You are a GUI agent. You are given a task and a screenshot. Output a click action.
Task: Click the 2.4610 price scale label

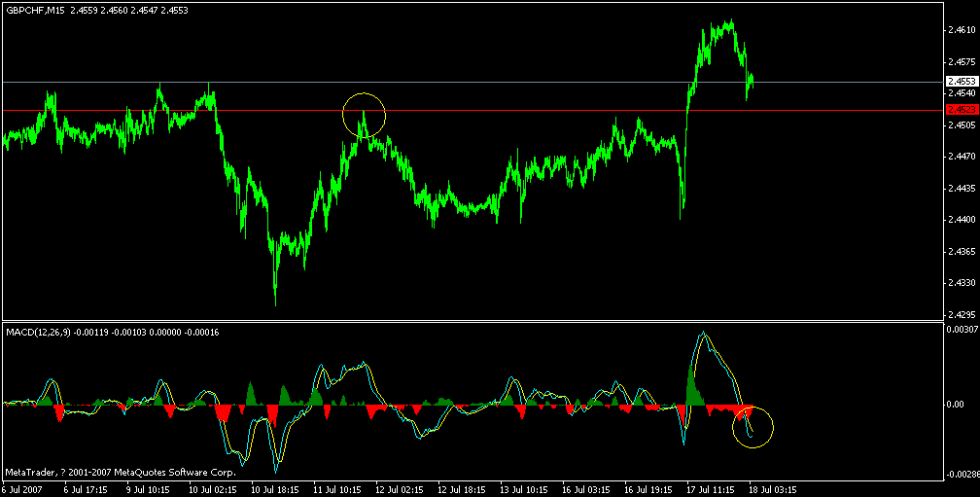[960, 29]
